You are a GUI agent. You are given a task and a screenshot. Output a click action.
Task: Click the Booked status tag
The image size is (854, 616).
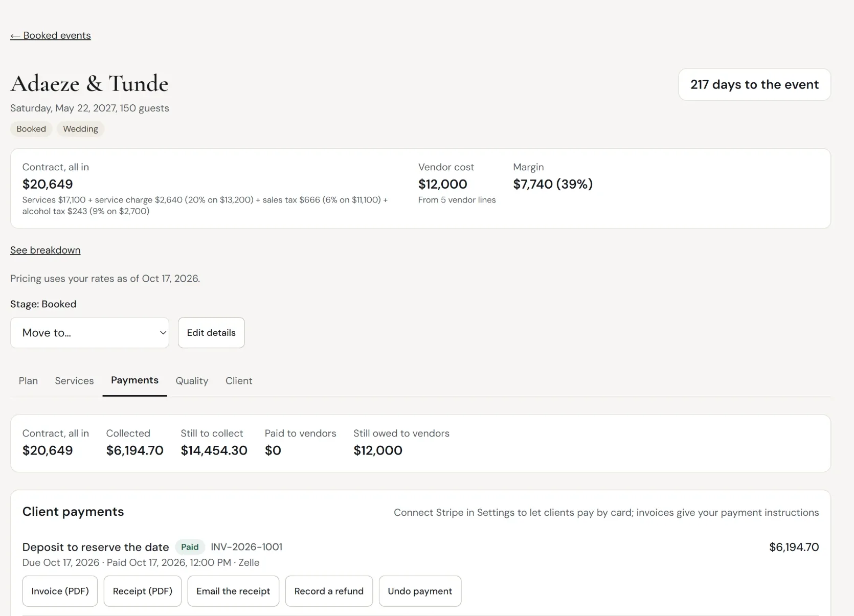31,129
